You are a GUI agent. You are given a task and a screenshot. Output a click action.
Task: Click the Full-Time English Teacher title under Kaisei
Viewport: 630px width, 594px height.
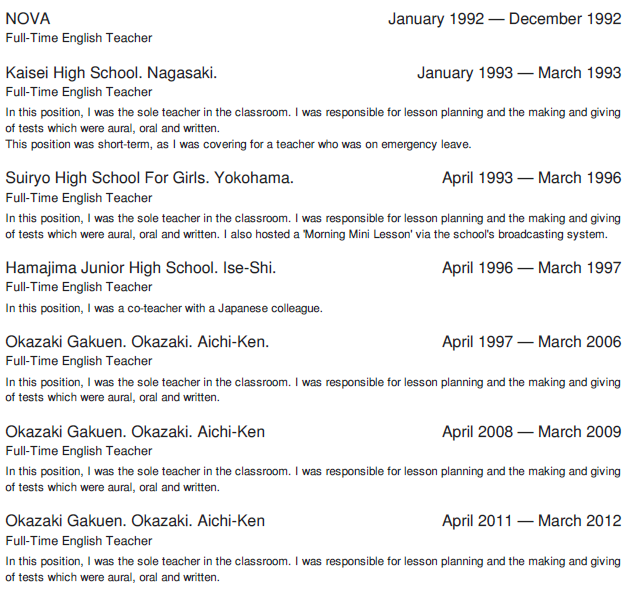point(79,92)
